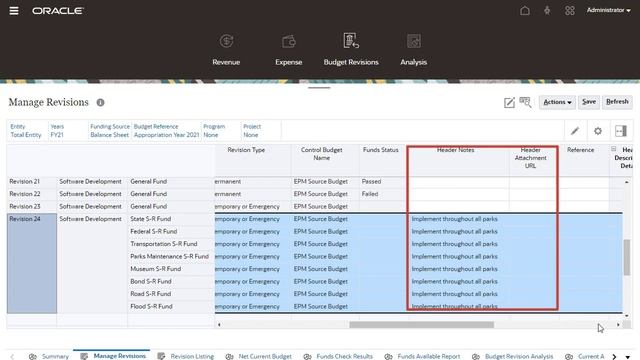Click the grid's left scroll arrow
The image size is (640, 360).
point(219,324)
